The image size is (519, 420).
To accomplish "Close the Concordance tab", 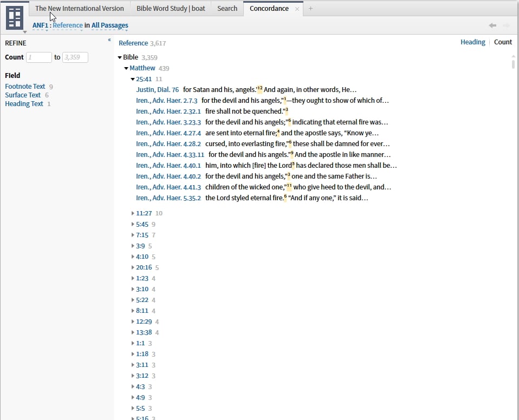I will 297,9.
